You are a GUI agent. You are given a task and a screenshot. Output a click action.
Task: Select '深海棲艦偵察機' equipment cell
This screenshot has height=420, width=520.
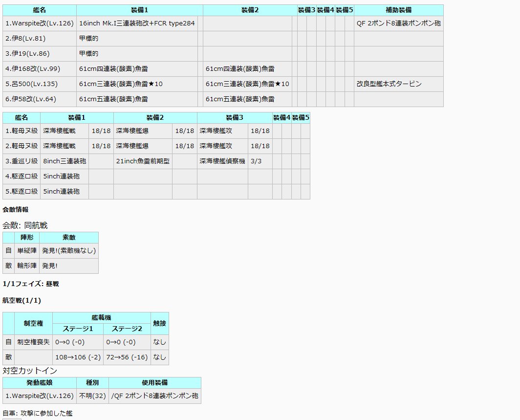click(222, 161)
